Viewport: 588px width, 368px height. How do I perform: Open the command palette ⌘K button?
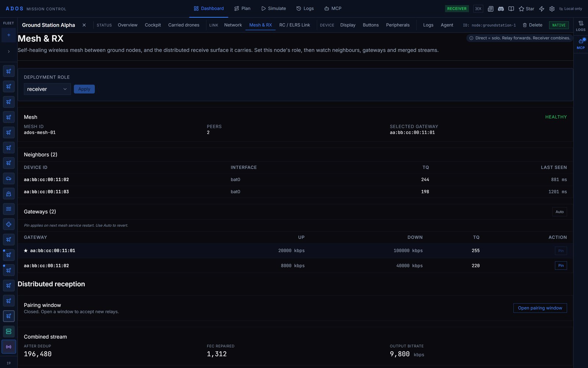478,8
